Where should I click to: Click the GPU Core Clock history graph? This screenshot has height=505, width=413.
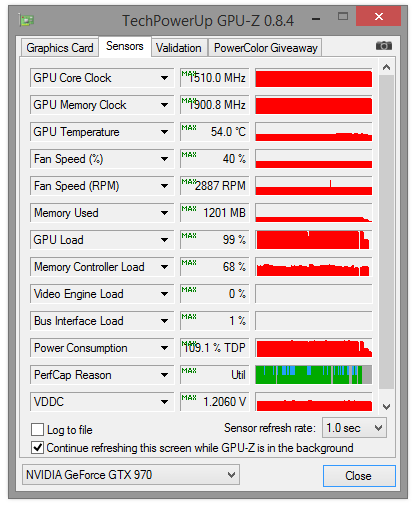[314, 78]
